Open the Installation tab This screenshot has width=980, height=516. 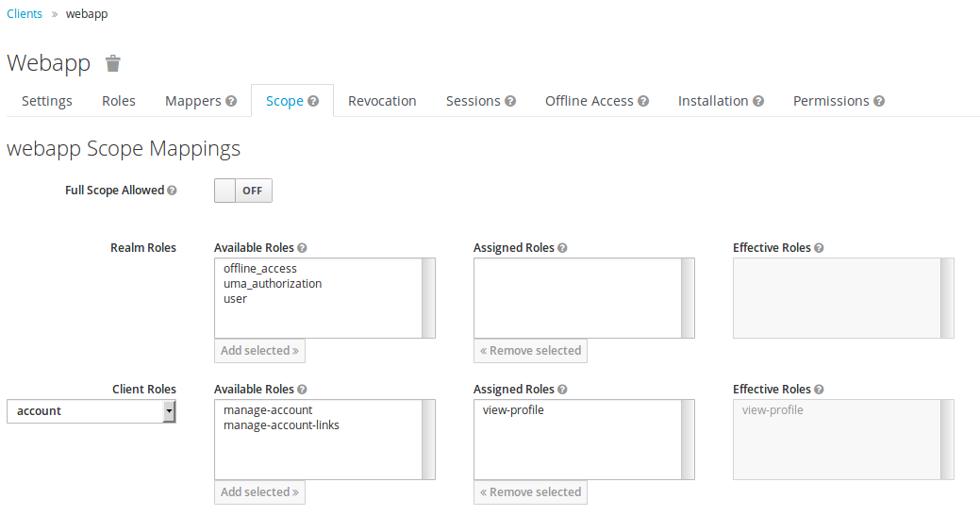click(713, 101)
